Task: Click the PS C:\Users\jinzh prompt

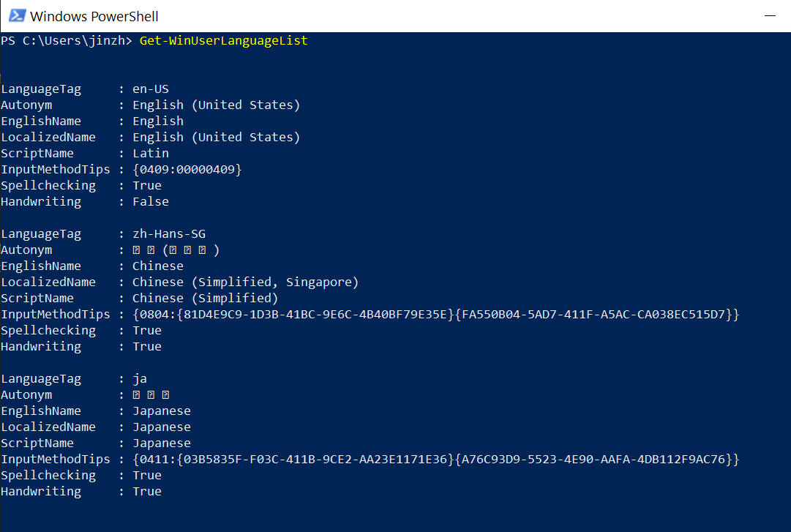Action: coord(66,41)
